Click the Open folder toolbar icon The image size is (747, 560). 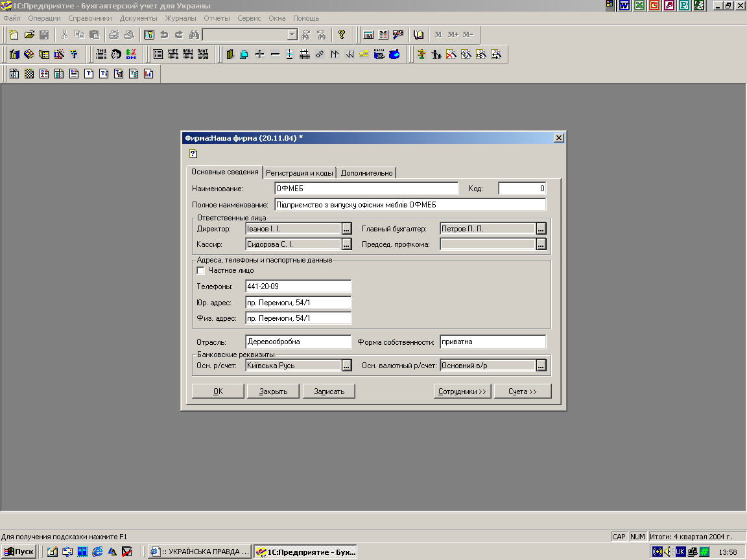[29, 35]
